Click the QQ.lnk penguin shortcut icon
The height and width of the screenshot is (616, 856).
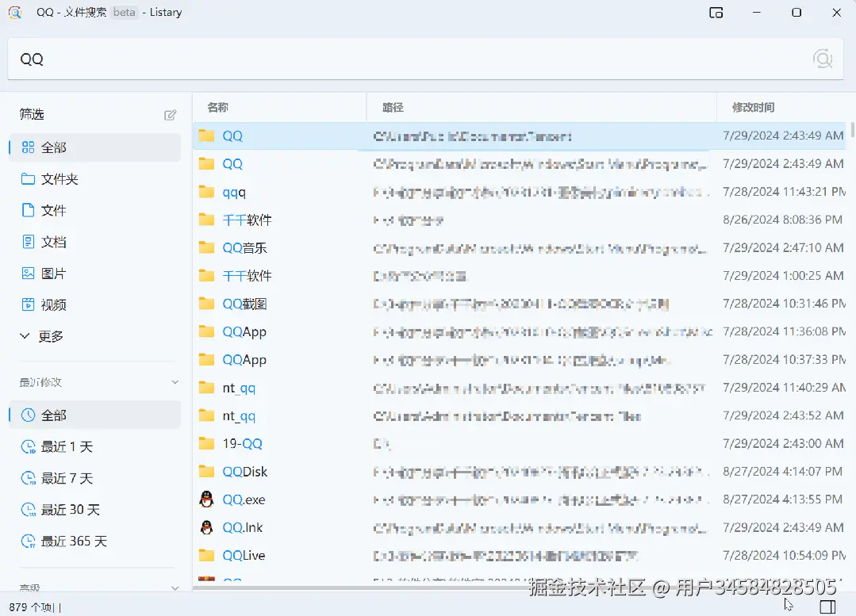(206, 527)
